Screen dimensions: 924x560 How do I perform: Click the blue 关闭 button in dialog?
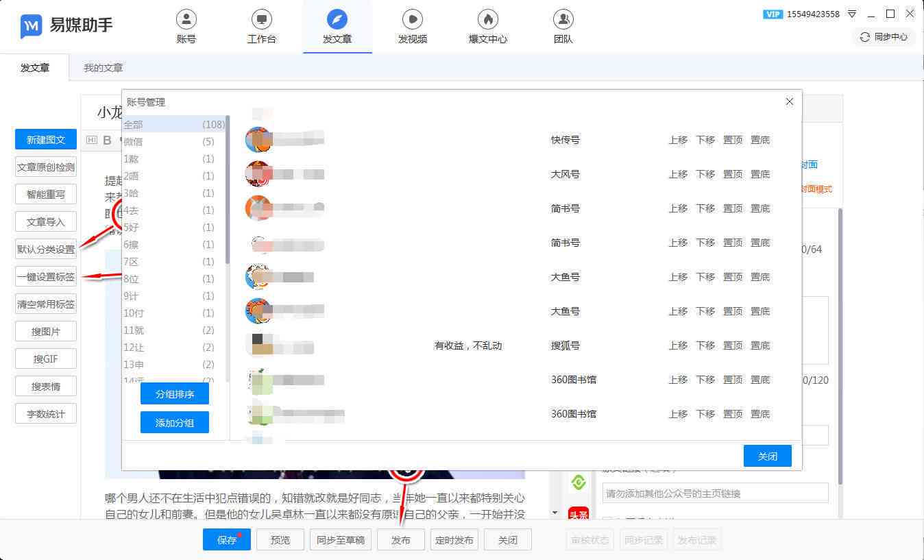(768, 456)
